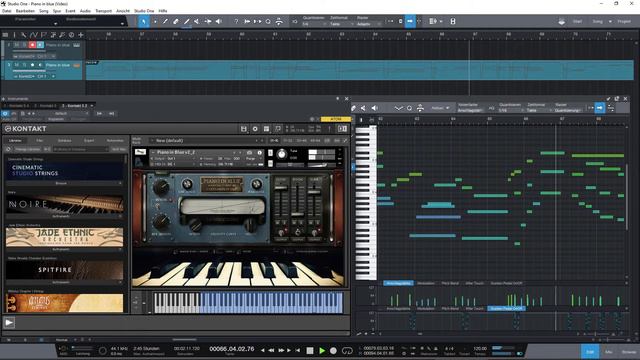Open the New (default) multi rack dropdown
Image resolution: width=640 pixels, height=360 pixels.
[x=206, y=140]
